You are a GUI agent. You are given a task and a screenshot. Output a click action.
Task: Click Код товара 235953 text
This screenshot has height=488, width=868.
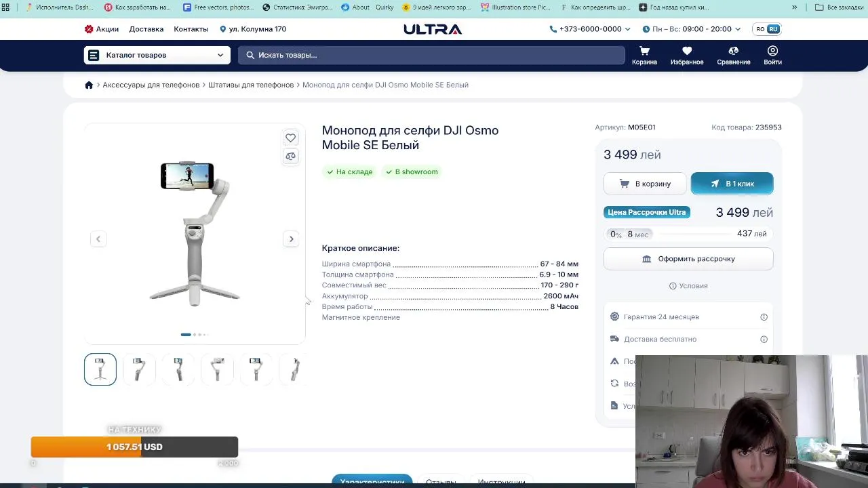[747, 127]
